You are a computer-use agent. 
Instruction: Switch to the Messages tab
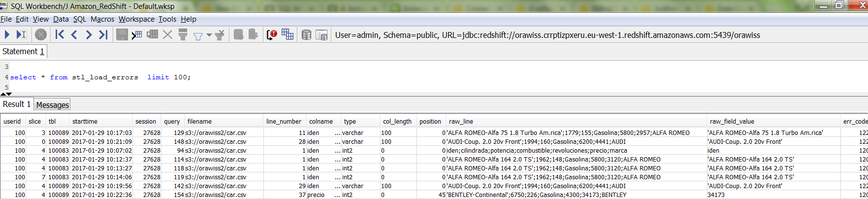pos(53,105)
